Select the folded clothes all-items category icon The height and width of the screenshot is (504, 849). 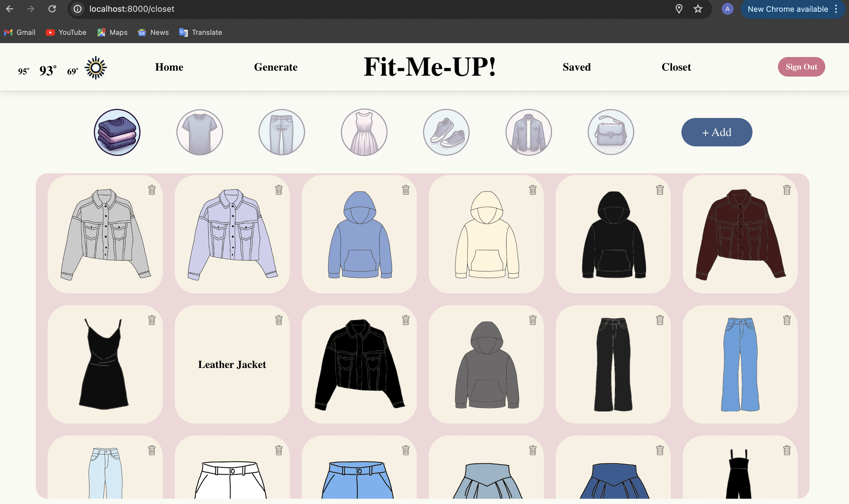(x=117, y=132)
